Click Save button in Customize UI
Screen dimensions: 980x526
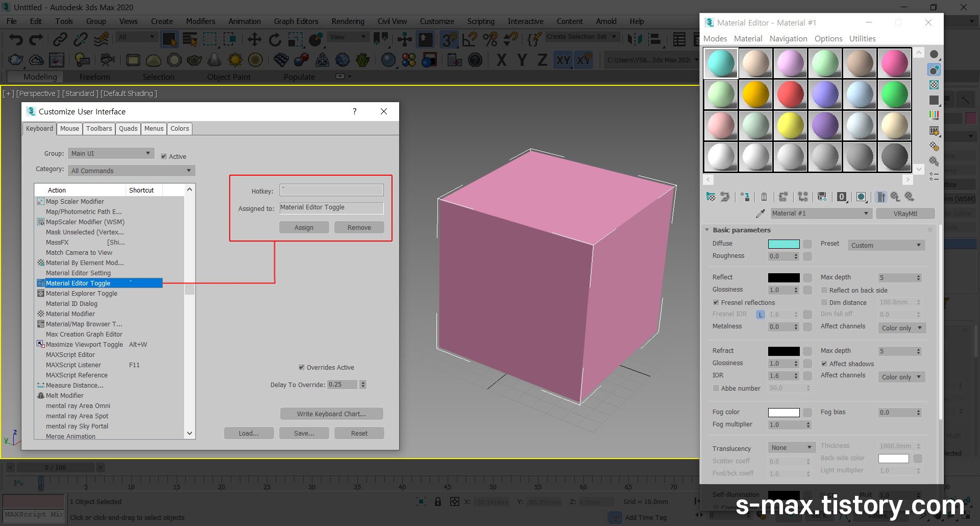pos(304,433)
